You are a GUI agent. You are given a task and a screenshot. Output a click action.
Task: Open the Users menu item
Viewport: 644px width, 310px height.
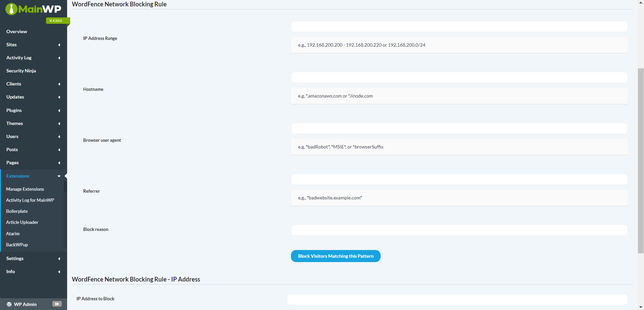click(12, 136)
